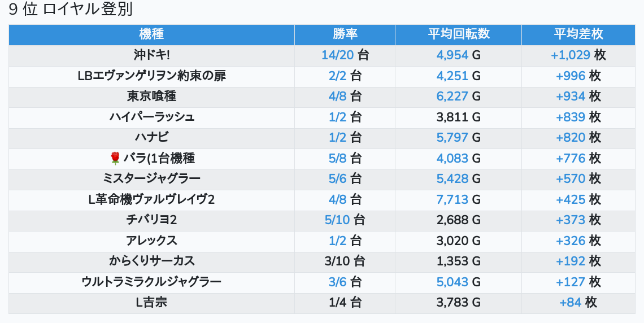Click the +84 difference for L吉宗

[571, 303]
